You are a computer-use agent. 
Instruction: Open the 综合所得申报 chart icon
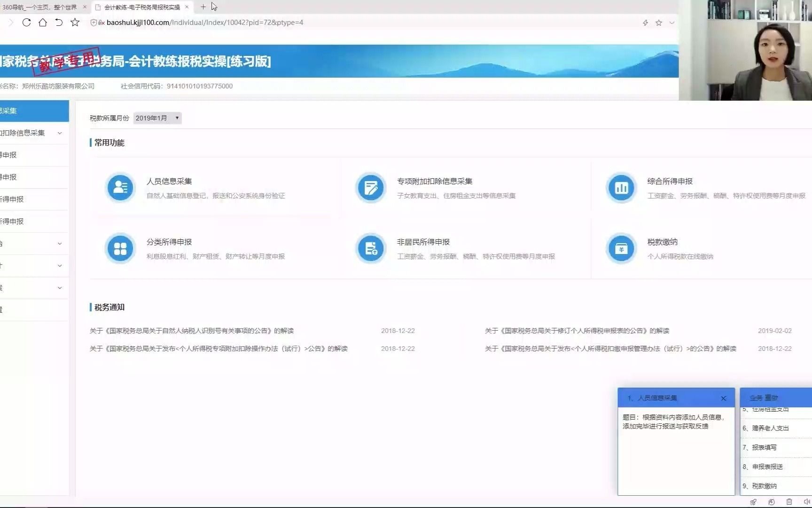(x=621, y=188)
